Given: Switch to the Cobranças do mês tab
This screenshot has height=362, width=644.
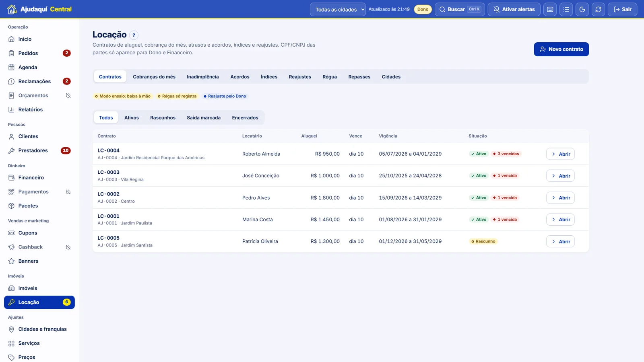Looking at the screenshot, I should point(154,77).
